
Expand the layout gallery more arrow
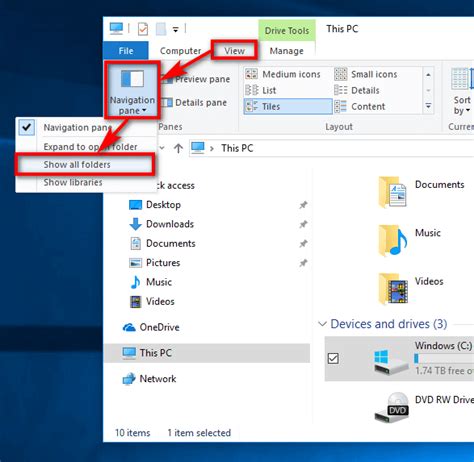pos(428,106)
